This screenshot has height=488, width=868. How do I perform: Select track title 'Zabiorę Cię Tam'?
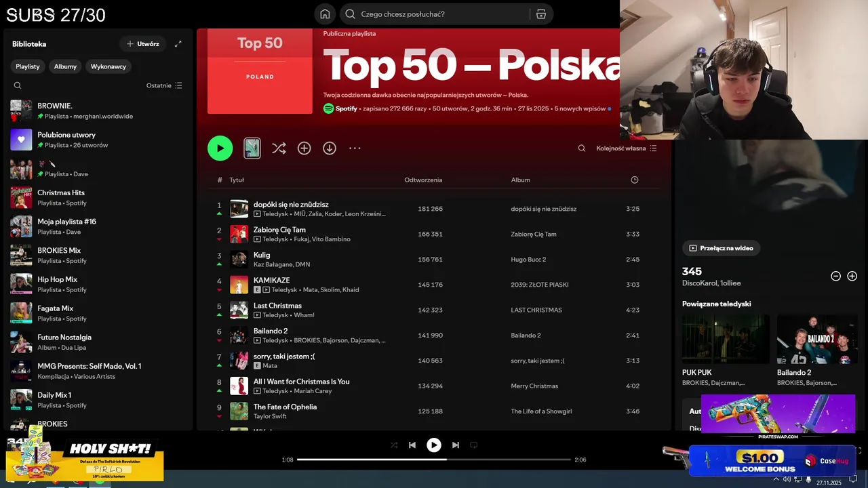point(279,230)
